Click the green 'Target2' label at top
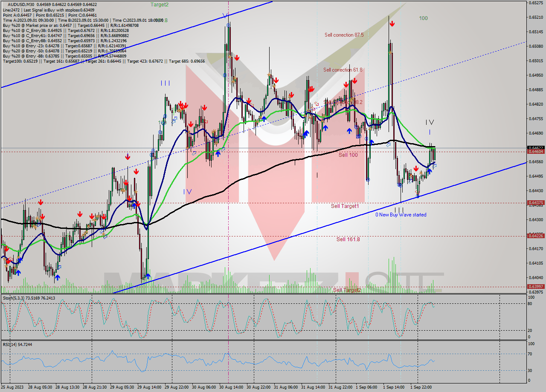Screen dimensions: 546x392 coord(160,4)
